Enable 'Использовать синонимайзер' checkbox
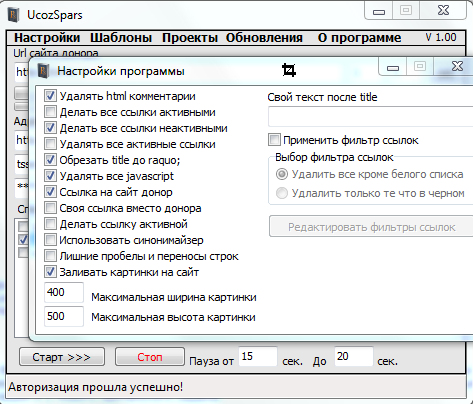Screen dimensions: 473x404 (50, 240)
